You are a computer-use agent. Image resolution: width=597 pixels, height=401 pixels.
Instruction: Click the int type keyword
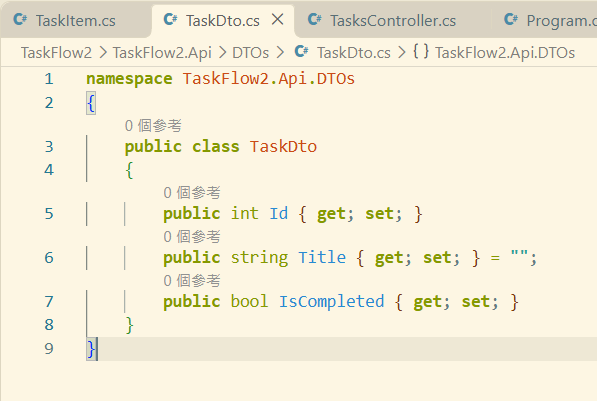[x=245, y=214]
